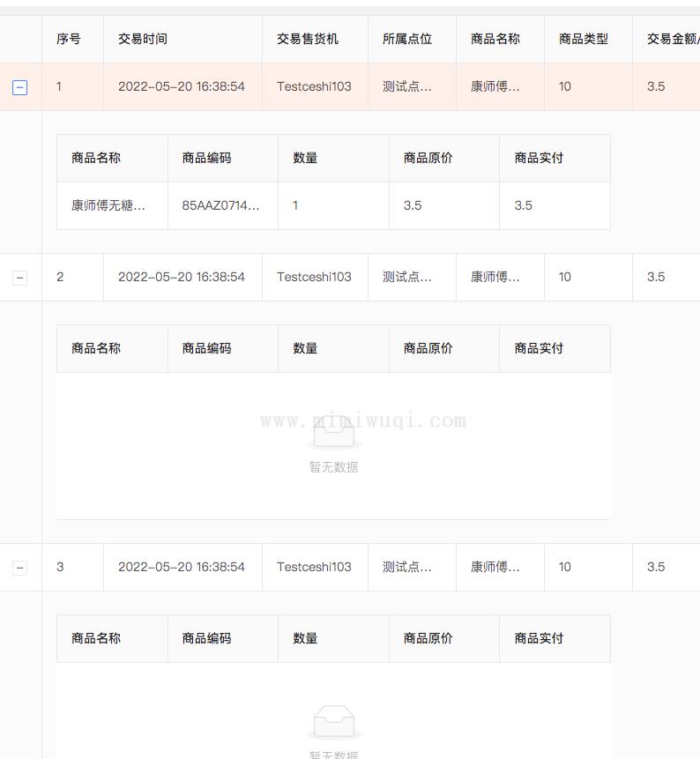The height and width of the screenshot is (759, 700).
Task: Collapse the expanded row numbered 3
Action: tap(19, 568)
